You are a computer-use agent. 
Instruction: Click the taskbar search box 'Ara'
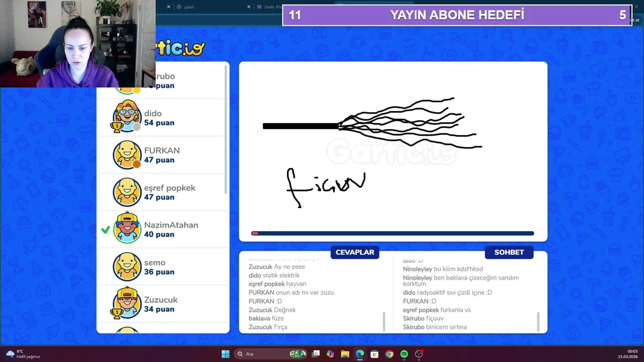click(x=272, y=354)
